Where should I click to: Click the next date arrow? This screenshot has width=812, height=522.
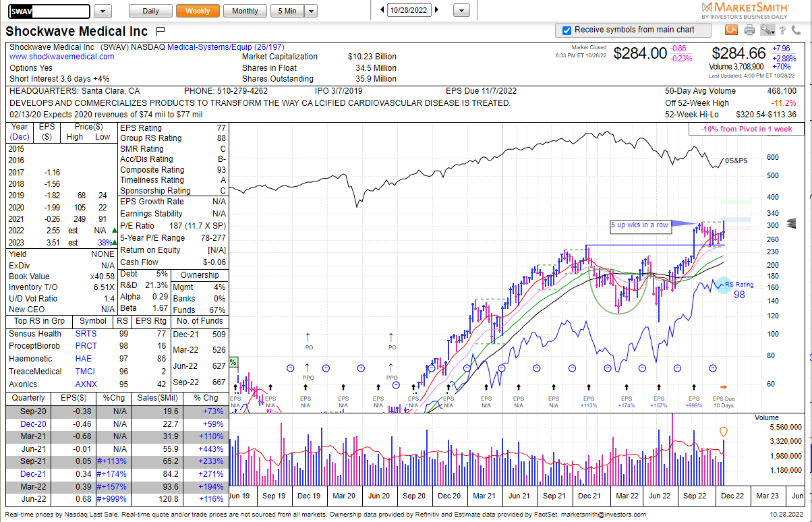[x=436, y=10]
